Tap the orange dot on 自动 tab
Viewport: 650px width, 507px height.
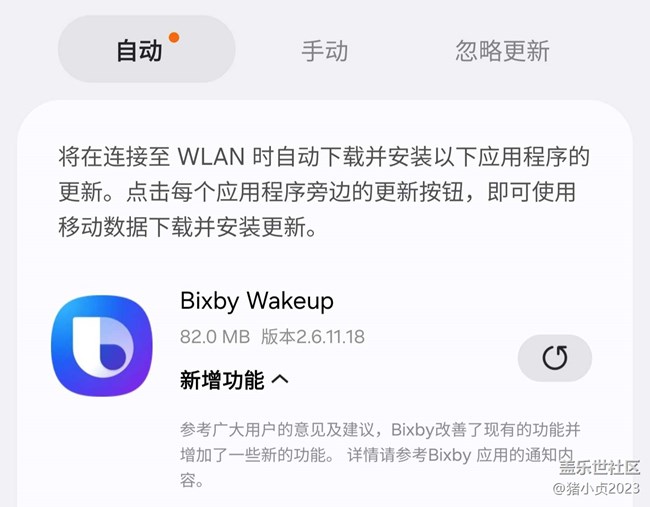(174, 37)
